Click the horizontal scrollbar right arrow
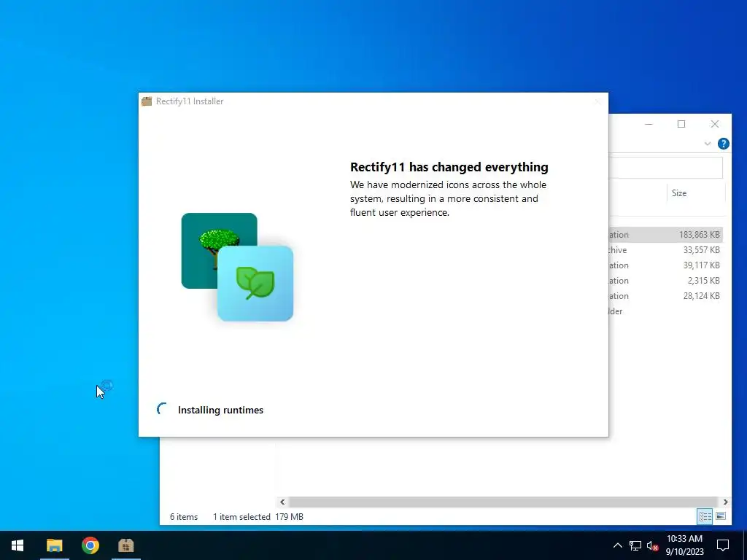This screenshot has width=747, height=560. pos(725,502)
